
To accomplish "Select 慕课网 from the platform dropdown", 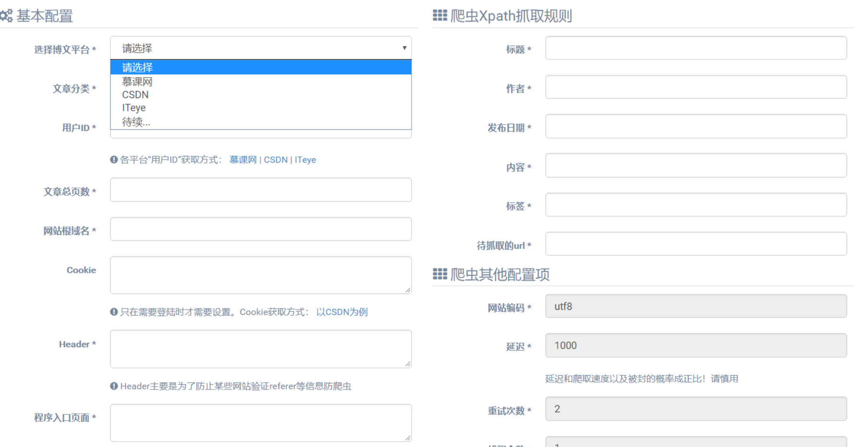I will [137, 82].
